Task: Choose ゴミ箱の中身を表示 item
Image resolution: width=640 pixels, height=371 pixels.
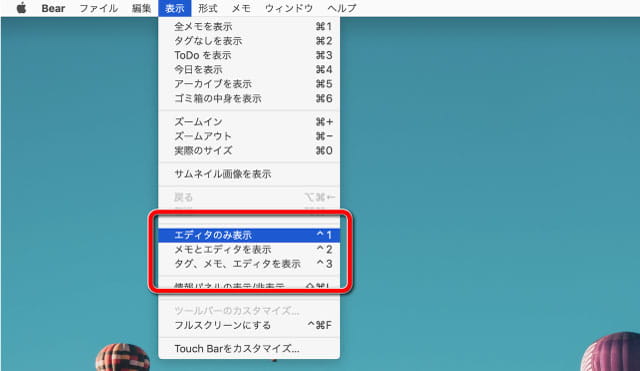Action: point(249,98)
